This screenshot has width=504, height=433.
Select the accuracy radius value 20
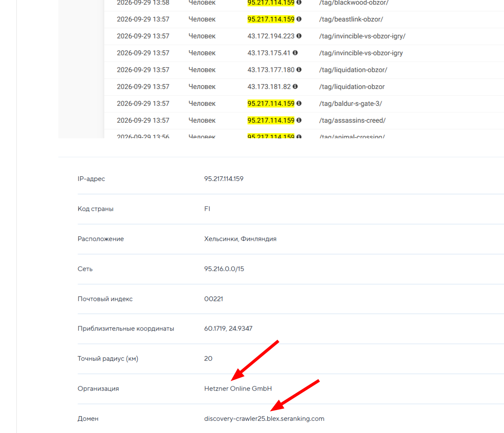(x=208, y=359)
